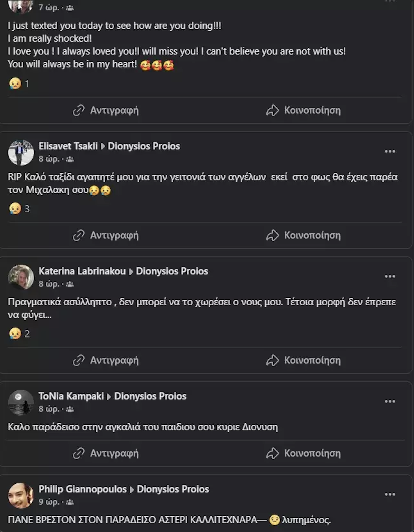Viewport: 414px width, 532px height.
Task: Click the crying reaction on the top post
Action: (15, 84)
